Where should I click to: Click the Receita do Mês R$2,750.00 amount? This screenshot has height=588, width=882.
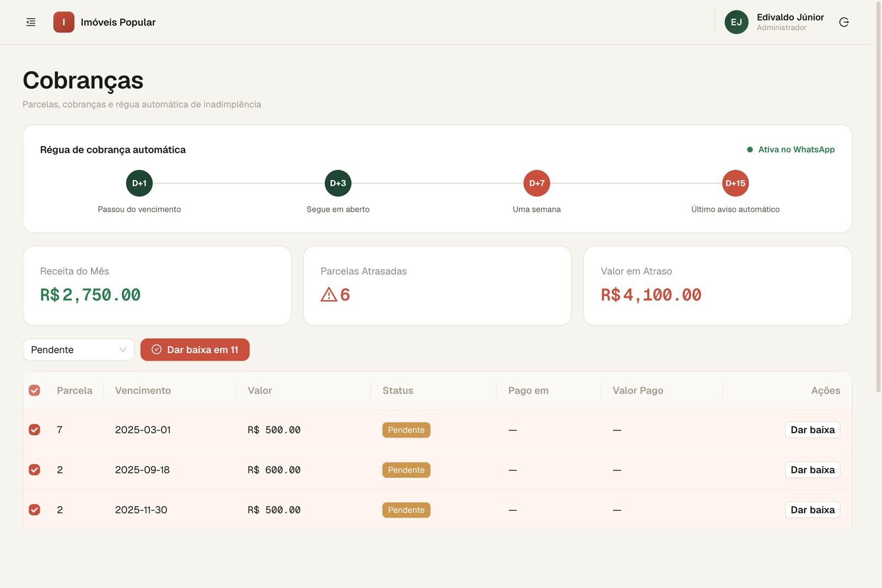90,295
